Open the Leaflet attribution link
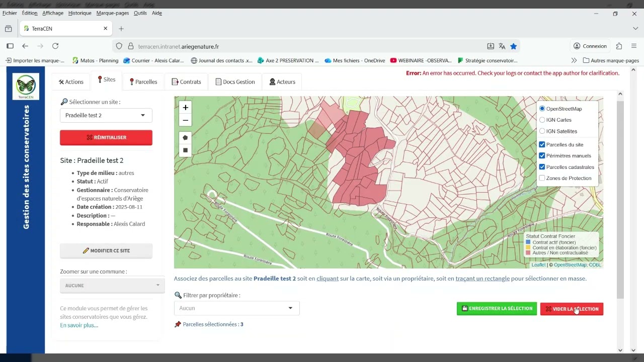 (x=538, y=265)
